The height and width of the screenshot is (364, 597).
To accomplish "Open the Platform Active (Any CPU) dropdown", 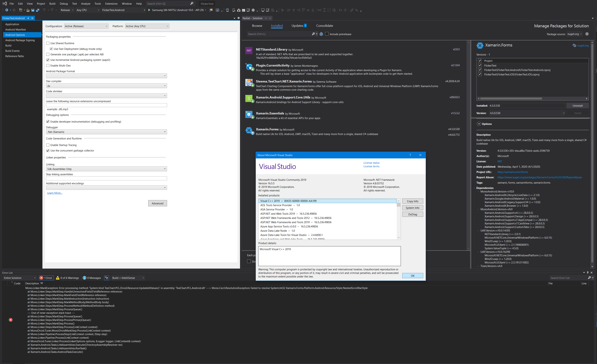I will tap(147, 26).
